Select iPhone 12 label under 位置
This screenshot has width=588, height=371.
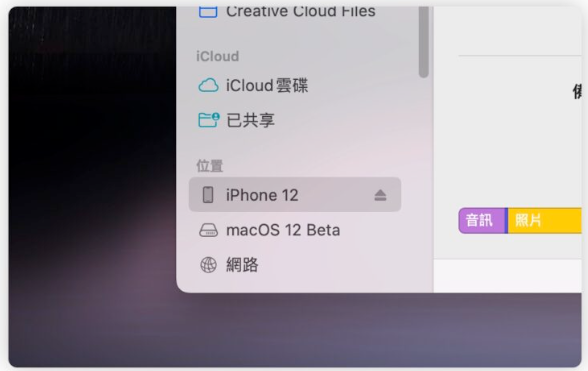262,195
